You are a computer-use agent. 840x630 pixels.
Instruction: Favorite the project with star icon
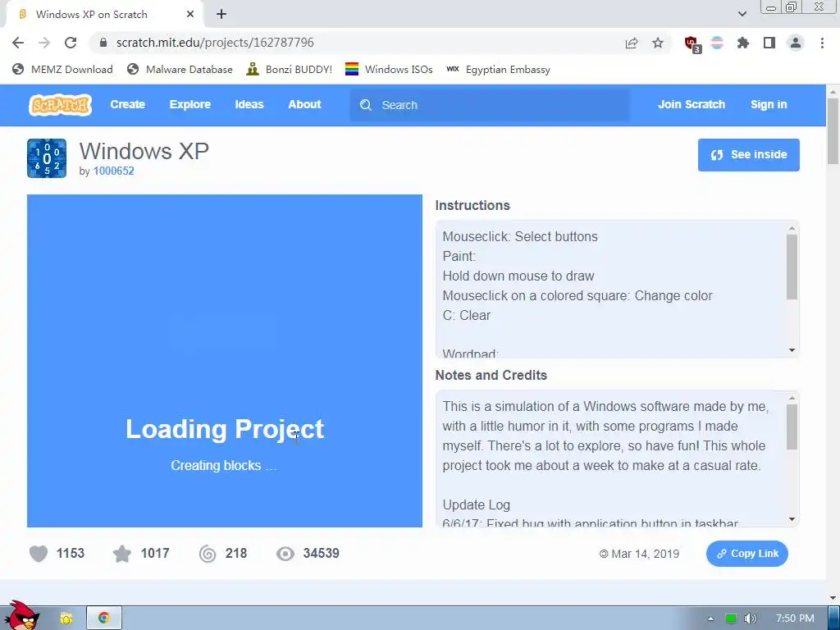click(x=122, y=554)
